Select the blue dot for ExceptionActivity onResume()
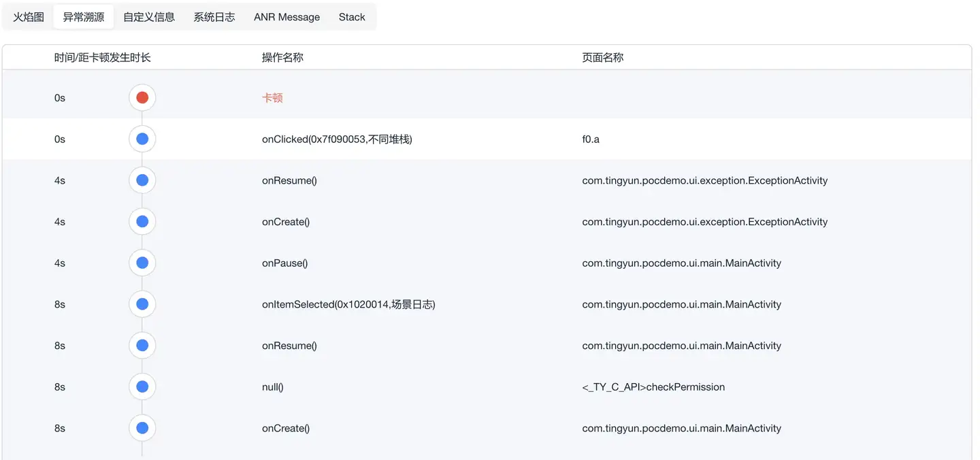Image resolution: width=980 pixels, height=460 pixels. click(x=142, y=180)
